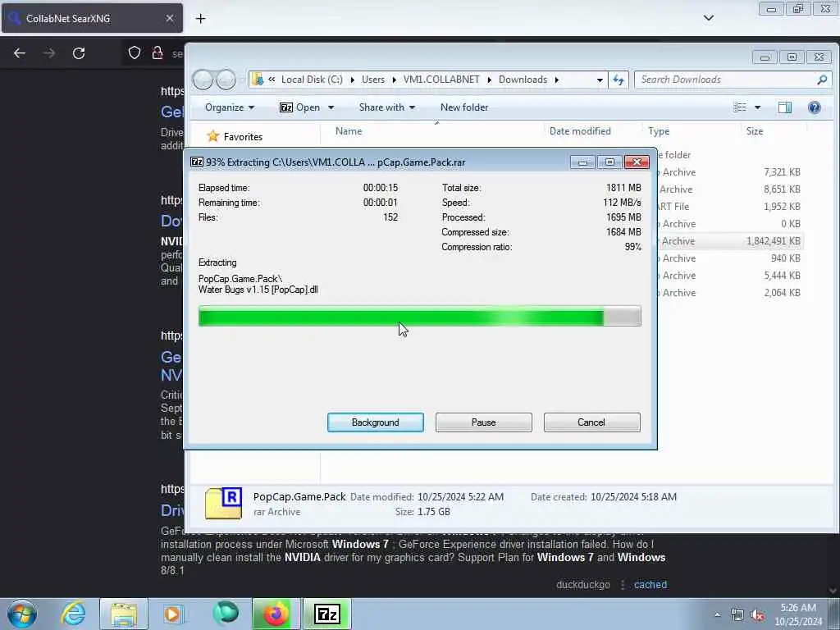Expand the arrow after Downloads breadcrumb
The height and width of the screenshot is (630, 840).
pyautogui.click(x=557, y=80)
